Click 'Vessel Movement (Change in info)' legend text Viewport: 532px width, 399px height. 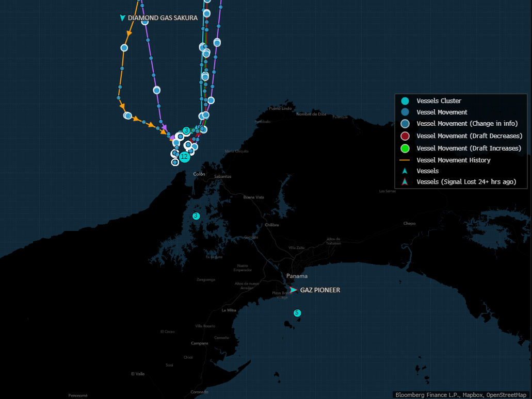click(x=467, y=124)
